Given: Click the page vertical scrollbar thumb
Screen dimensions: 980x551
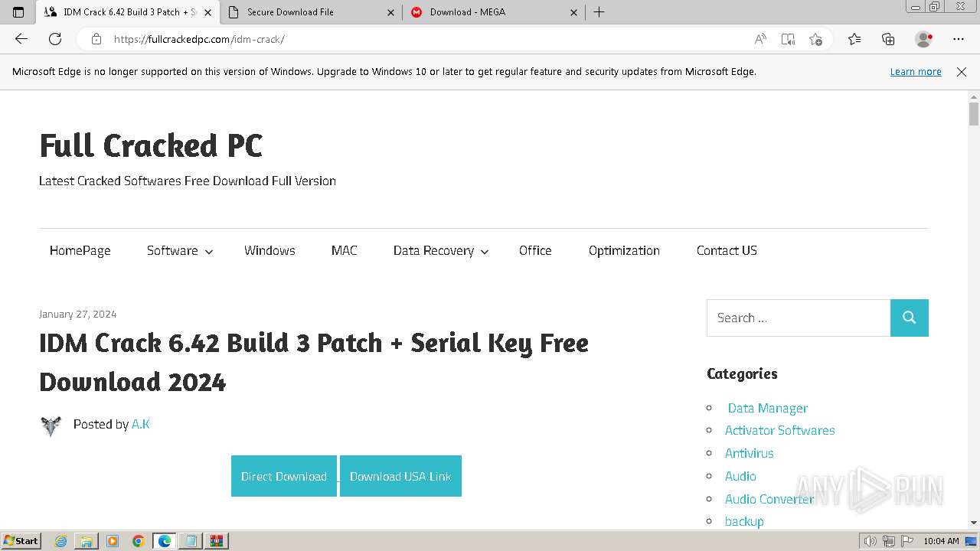Looking at the screenshot, I should (x=974, y=114).
